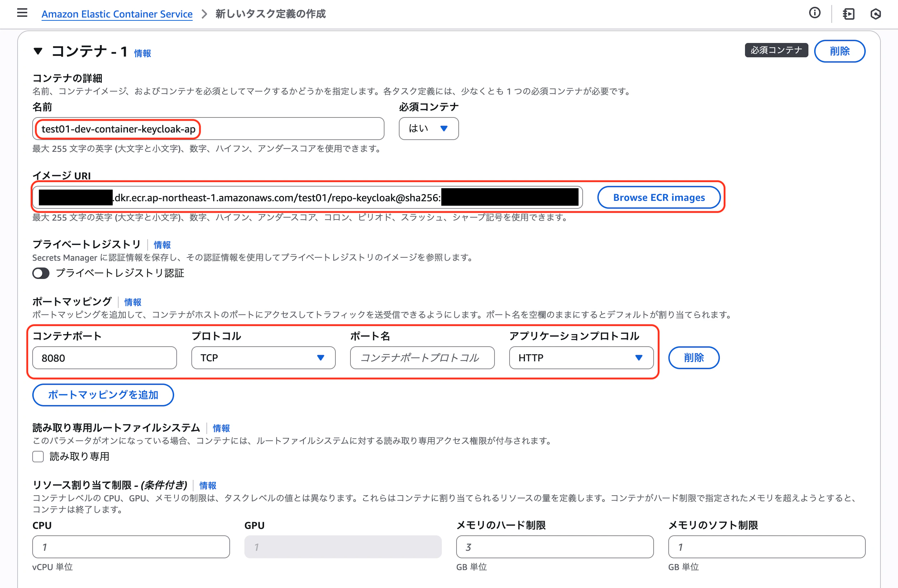The image size is (898, 588).
Task: Click the ポート名 input field
Action: tap(422, 357)
